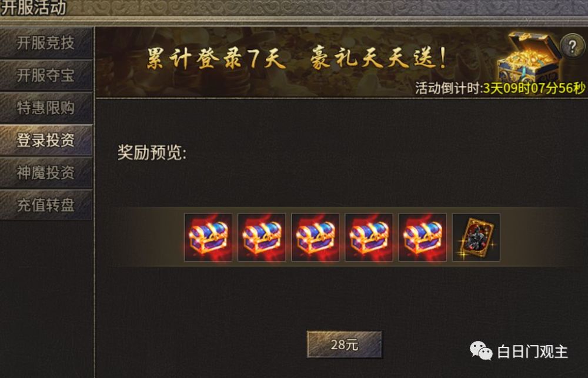The image size is (588, 378).
Task: Select the 登录投资 tab
Action: [x=46, y=141]
